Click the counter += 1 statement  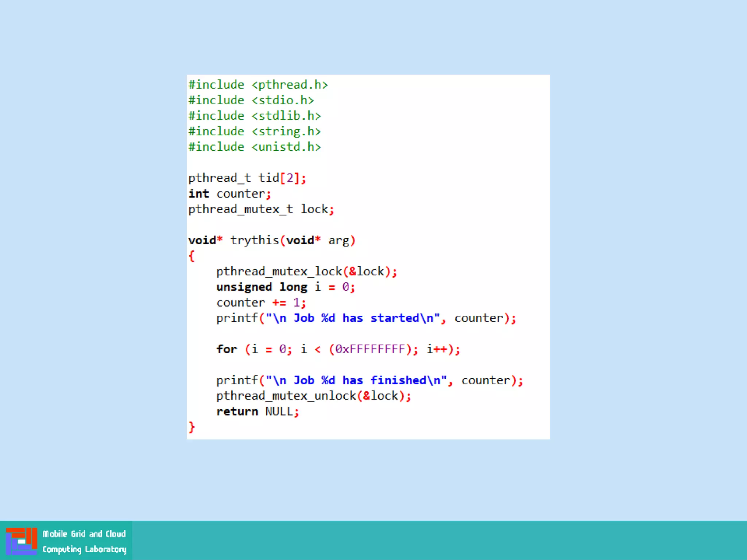click(261, 303)
